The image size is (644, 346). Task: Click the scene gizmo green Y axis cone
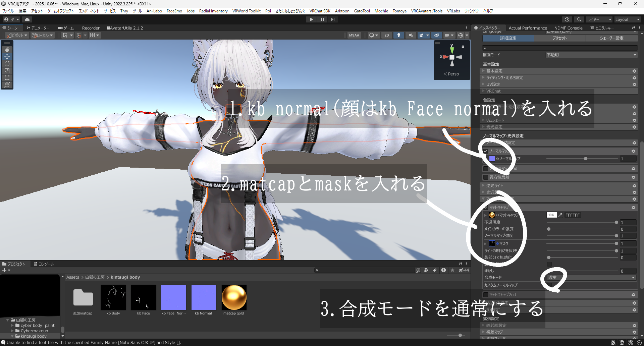coord(452,50)
